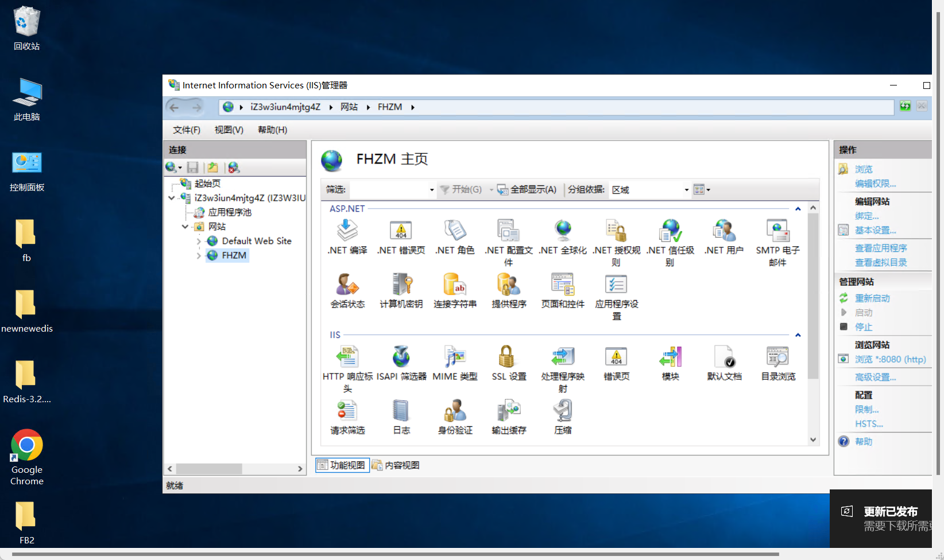Open the 文件(F) menu
944x560 pixels.
(x=187, y=130)
